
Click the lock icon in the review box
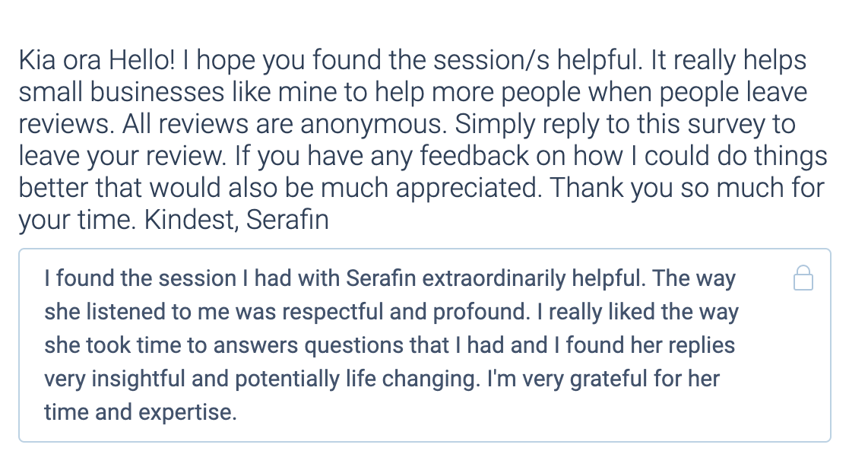click(x=803, y=278)
